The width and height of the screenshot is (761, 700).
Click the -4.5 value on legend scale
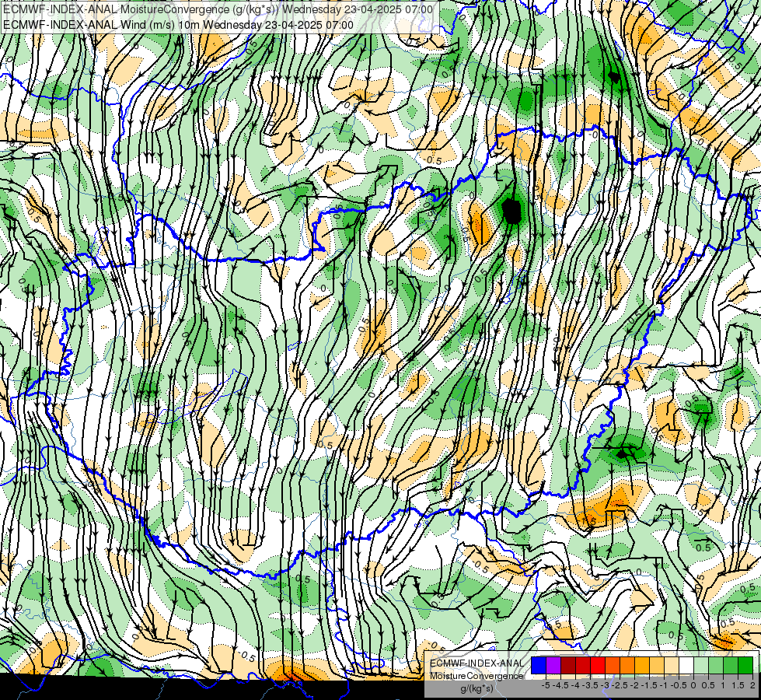tap(560, 685)
